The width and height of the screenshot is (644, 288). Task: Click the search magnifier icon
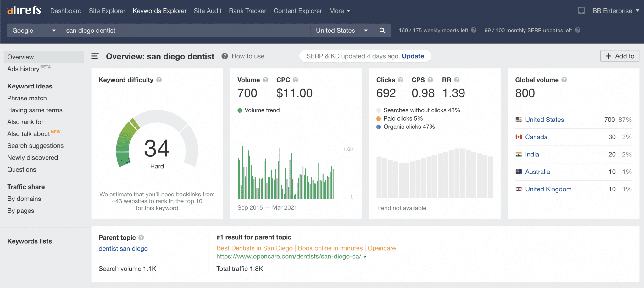382,31
